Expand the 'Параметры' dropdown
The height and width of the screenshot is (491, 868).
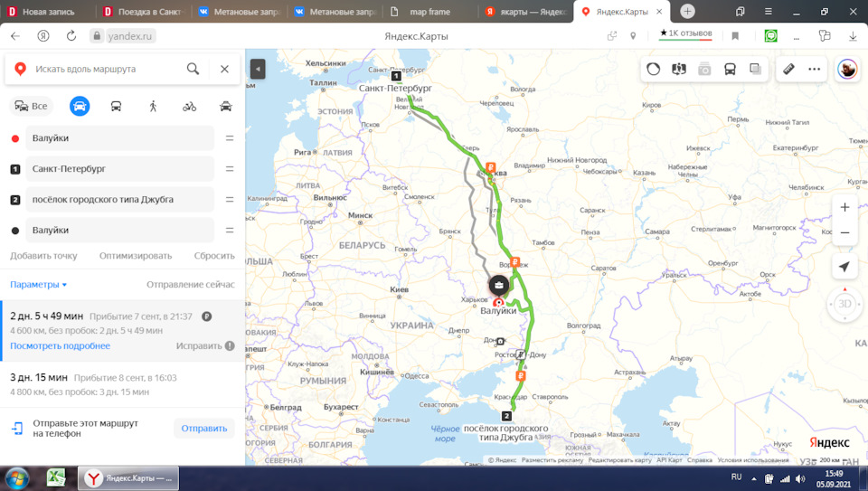(38, 285)
